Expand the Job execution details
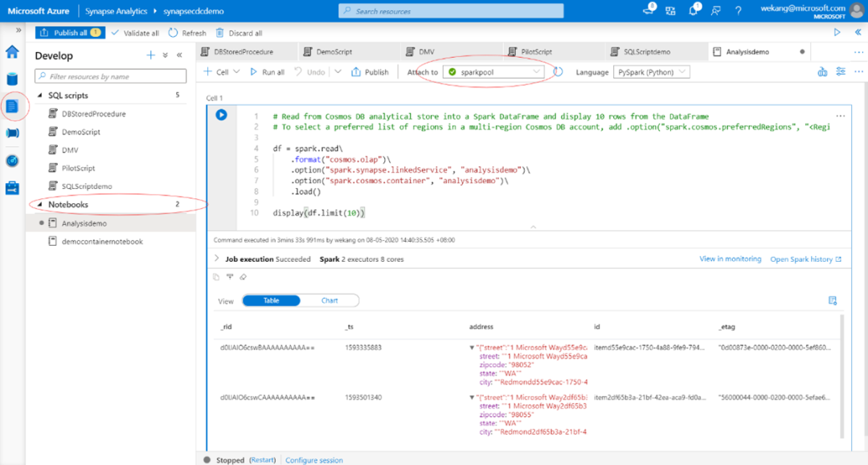Image resolution: width=868 pixels, height=465 pixels. click(216, 259)
